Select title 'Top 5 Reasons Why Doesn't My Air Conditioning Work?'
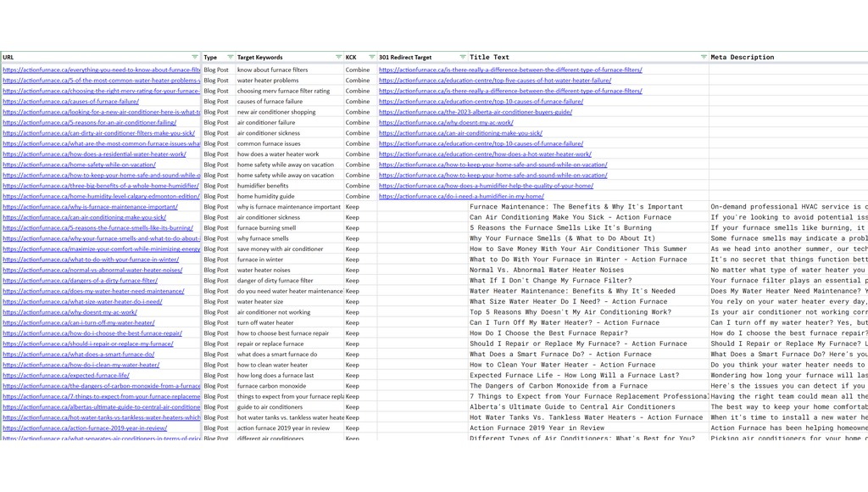This screenshot has height=492, width=868. pyautogui.click(x=570, y=312)
